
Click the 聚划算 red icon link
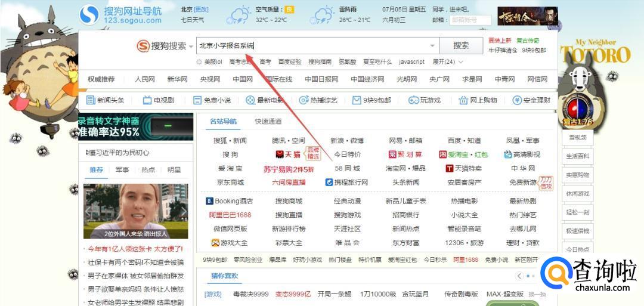click(392, 154)
